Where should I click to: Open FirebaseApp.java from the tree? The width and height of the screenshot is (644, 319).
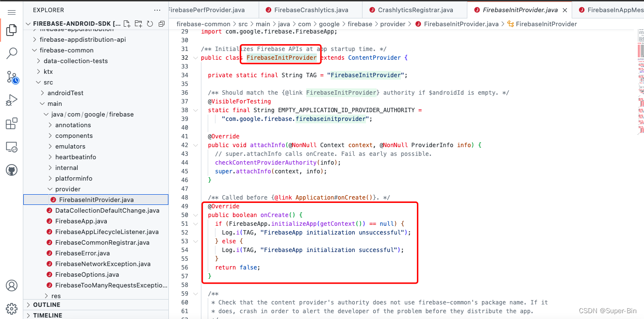pos(96,221)
